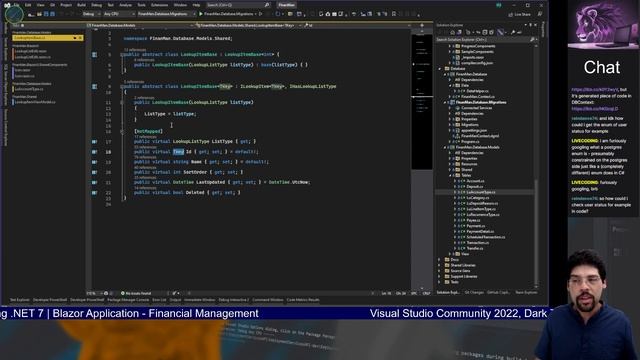Open the Debug menu
Image resolution: width=640 pixels, height=360 pixels.
tap(96, 5)
